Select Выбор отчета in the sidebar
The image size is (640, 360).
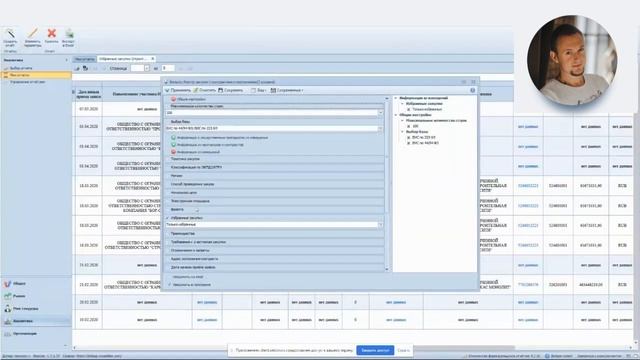click(21, 68)
